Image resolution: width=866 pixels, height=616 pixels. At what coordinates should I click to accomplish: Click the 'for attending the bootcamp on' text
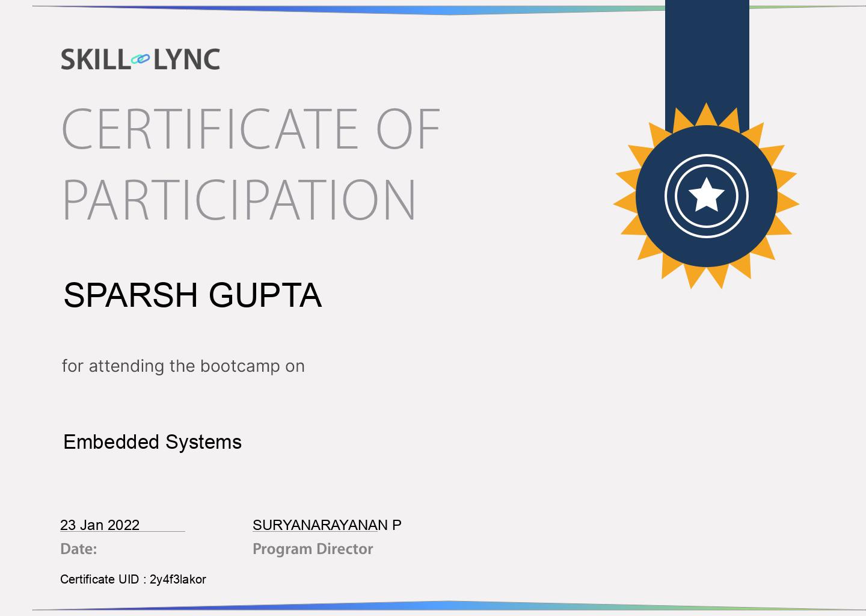tap(183, 366)
